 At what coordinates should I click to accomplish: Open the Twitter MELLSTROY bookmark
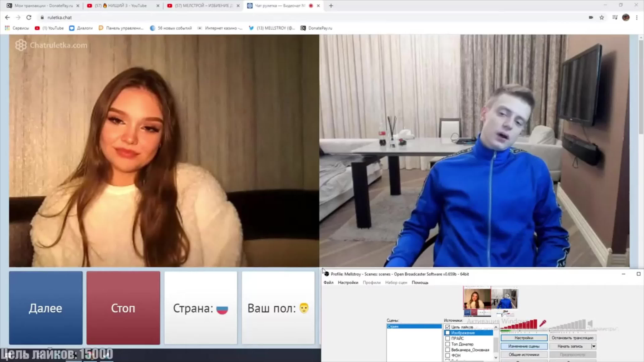tap(272, 28)
